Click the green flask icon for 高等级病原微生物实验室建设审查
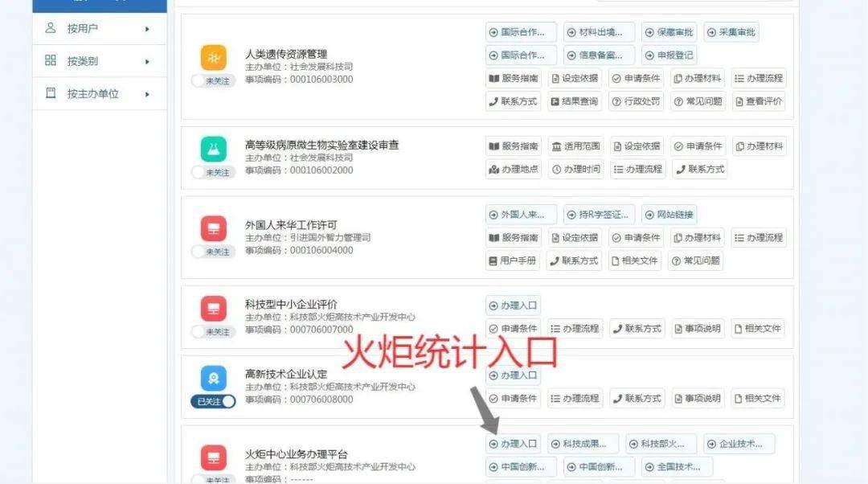Image resolution: width=868 pixels, height=484 pixels. [x=213, y=149]
